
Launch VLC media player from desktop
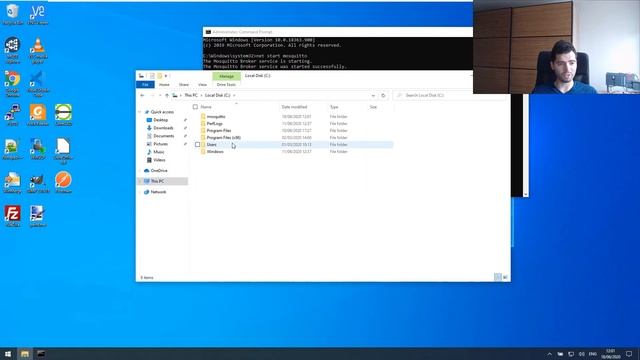click(38, 50)
